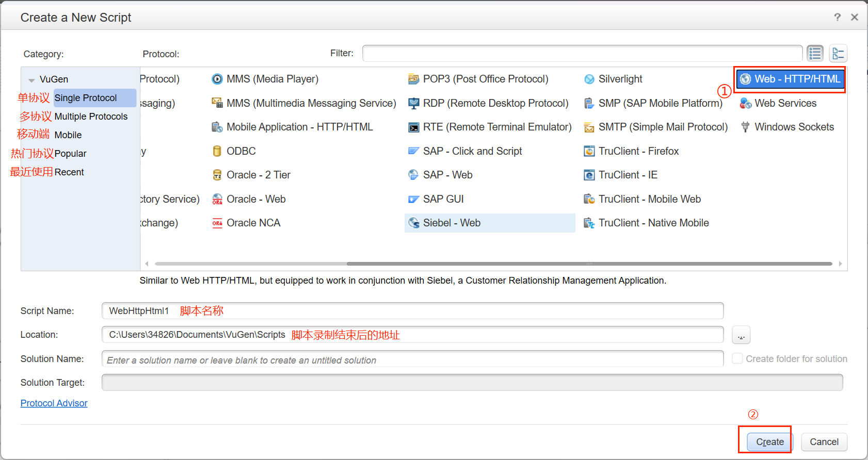Select MMS (Multimedia Messaging Service) protocol icon

pos(217,103)
